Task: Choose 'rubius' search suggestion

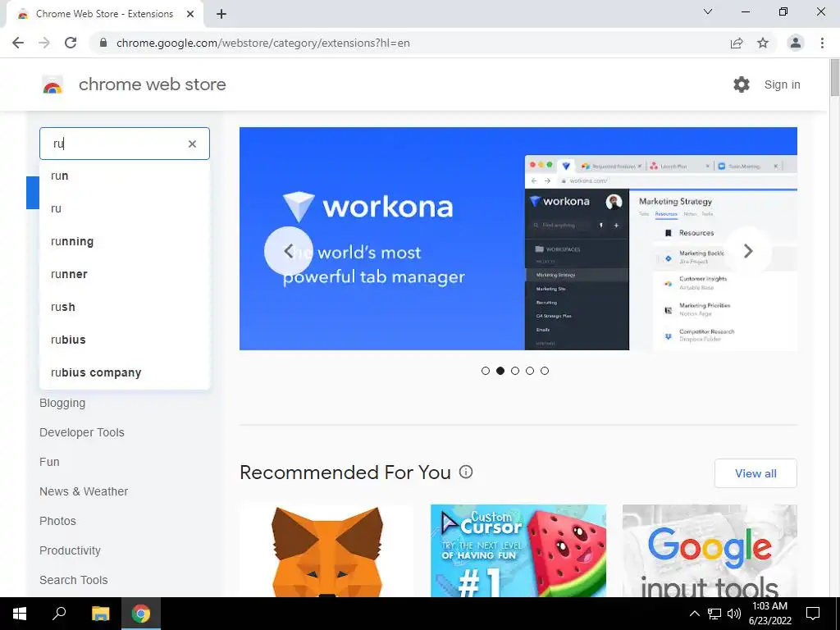Action: point(125,340)
